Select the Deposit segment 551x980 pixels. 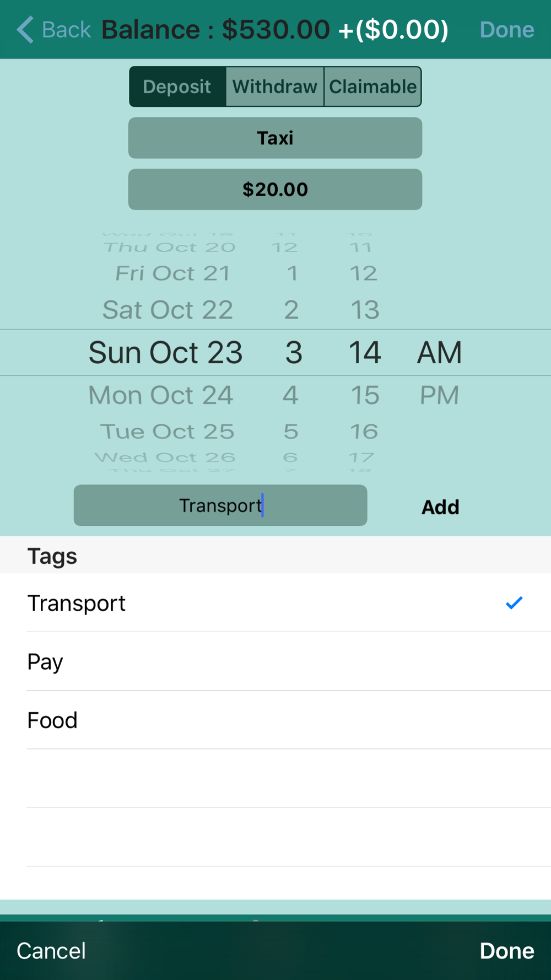177,87
